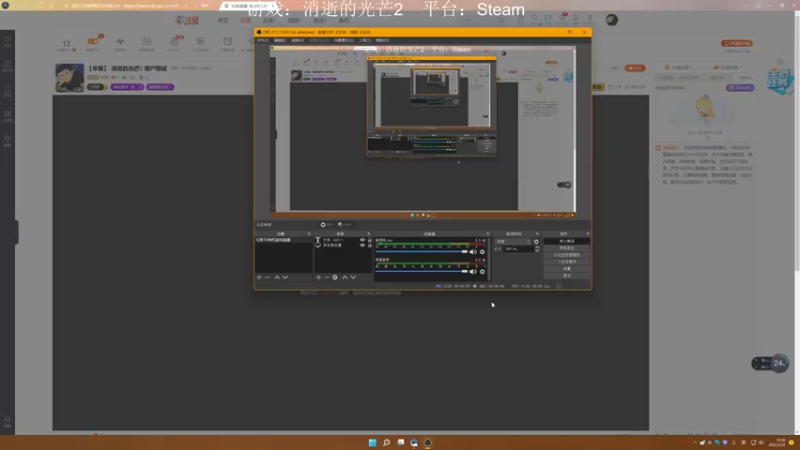
Task: Click third button in OBS controls panel
Action: coord(566,255)
